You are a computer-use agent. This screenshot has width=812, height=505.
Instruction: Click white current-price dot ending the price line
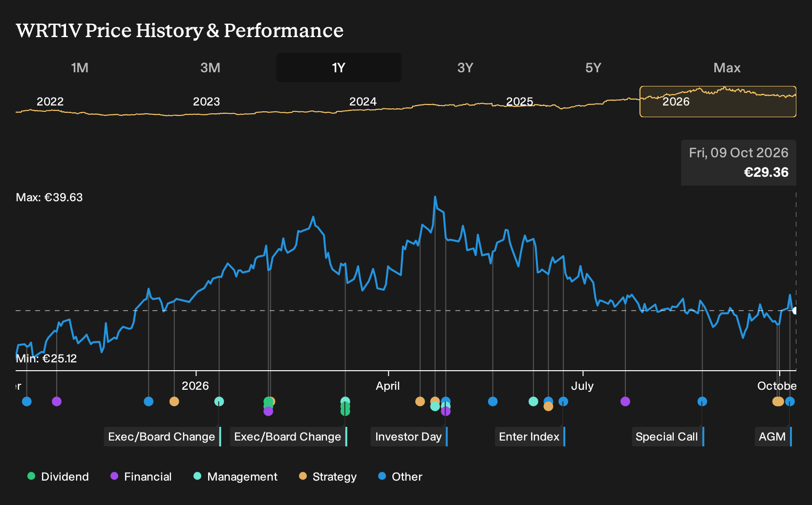795,311
